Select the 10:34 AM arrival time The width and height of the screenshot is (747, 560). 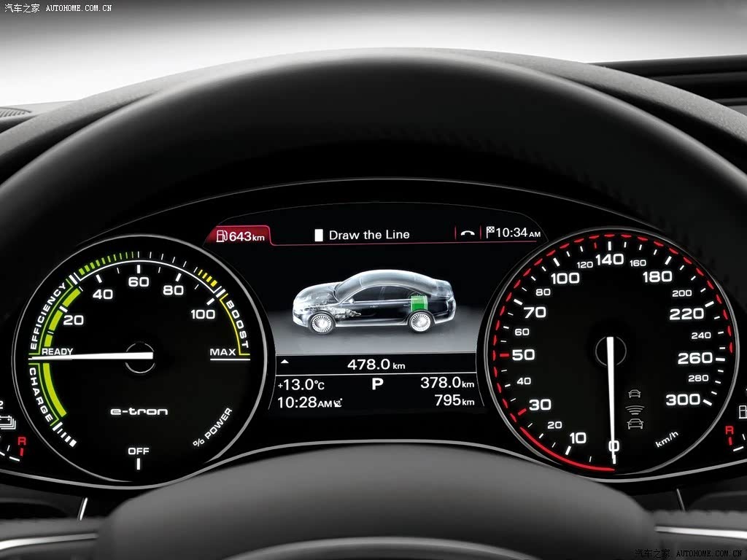(519, 233)
